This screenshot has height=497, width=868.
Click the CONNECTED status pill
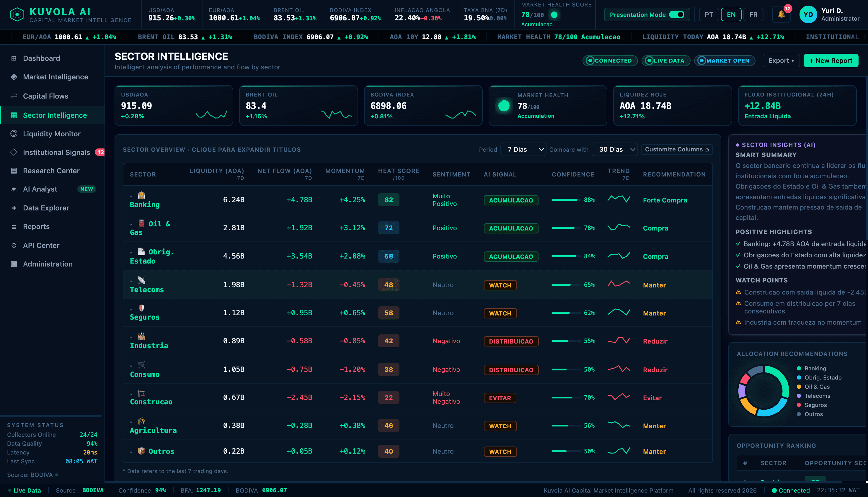610,61
